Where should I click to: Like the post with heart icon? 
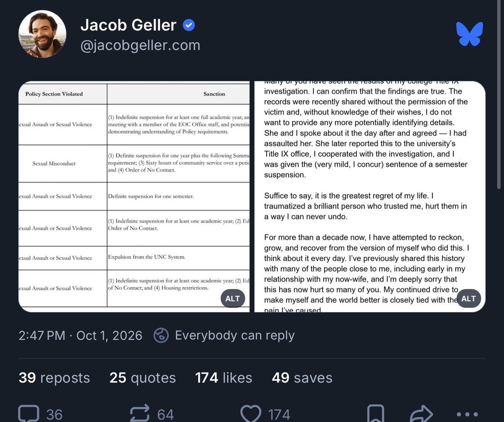[x=252, y=413]
